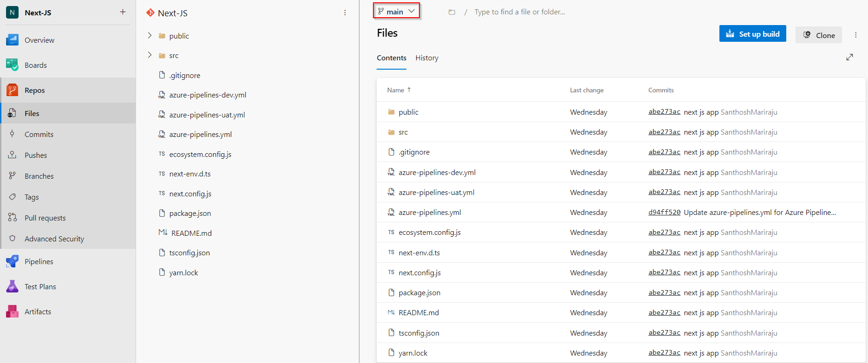Screen dimensions: 868x363
Task: Go to Advanced Security menu item
Action: [x=54, y=239]
